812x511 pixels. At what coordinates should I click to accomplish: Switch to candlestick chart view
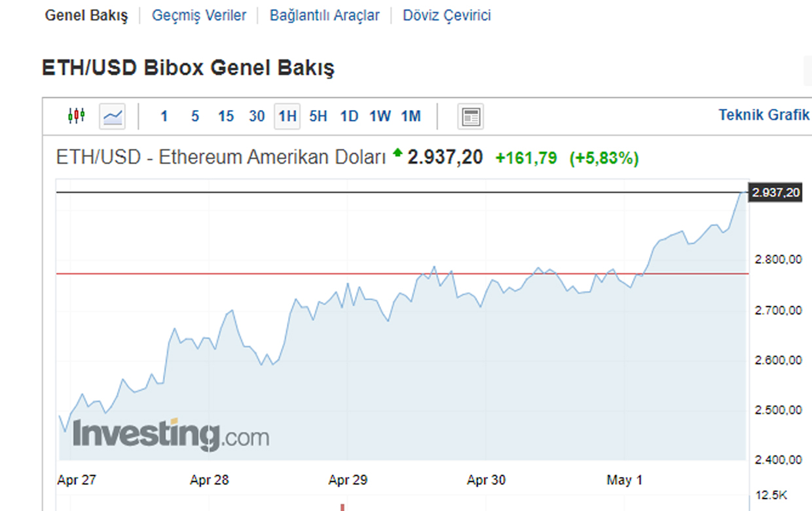77,117
